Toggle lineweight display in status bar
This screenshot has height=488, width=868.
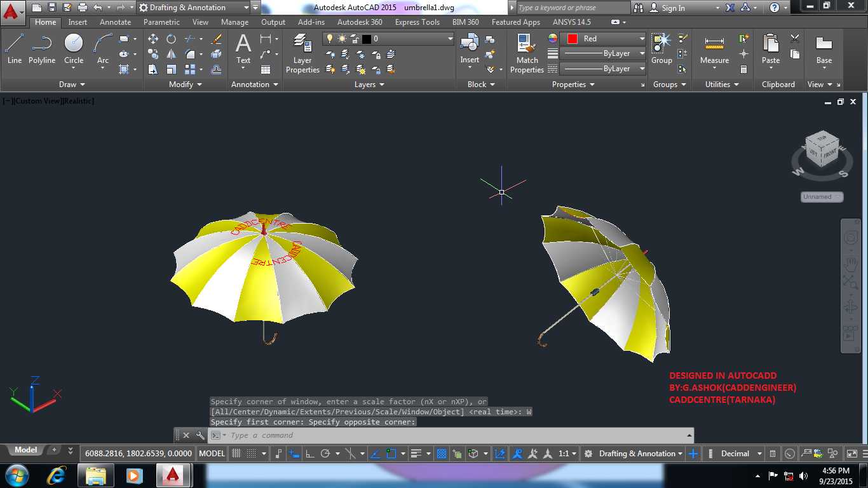[416, 454]
